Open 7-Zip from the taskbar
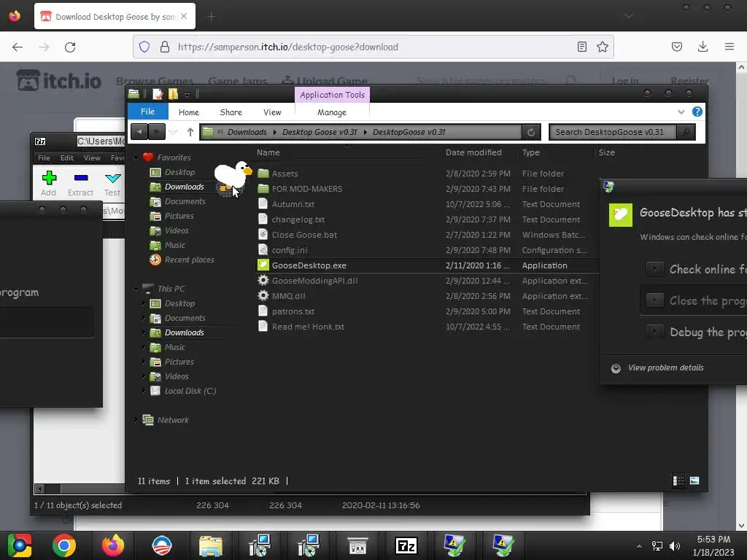The image size is (747, 560). point(406,545)
